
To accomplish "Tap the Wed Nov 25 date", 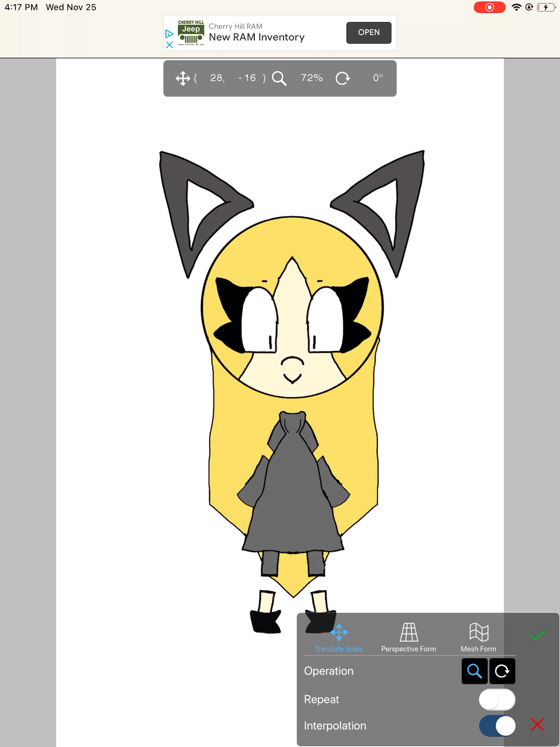I will click(71, 7).
